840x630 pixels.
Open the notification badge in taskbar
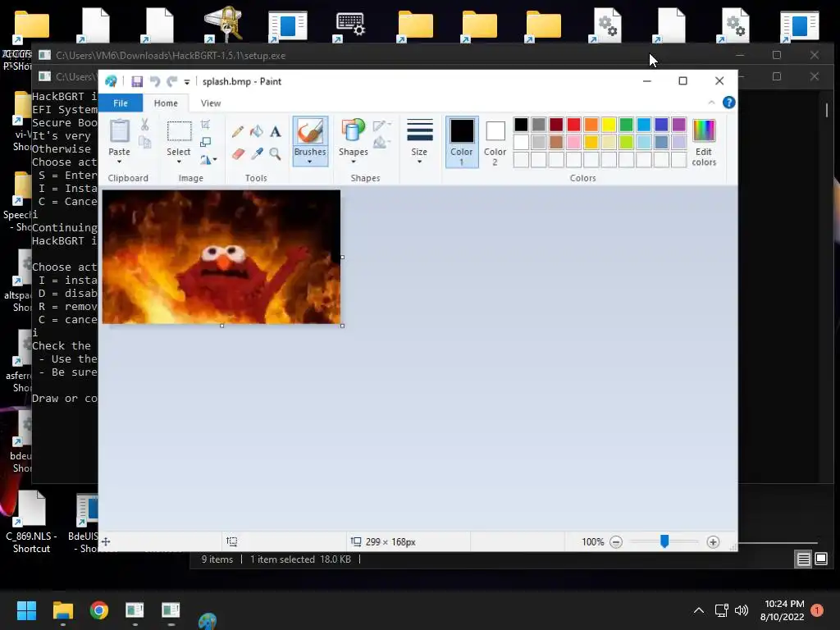(x=817, y=610)
